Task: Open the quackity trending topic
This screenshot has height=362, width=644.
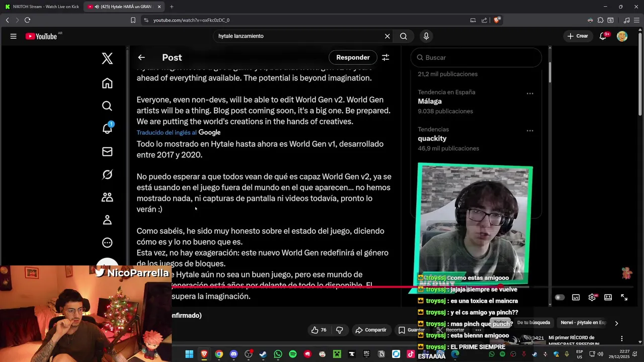Action: click(x=432, y=138)
